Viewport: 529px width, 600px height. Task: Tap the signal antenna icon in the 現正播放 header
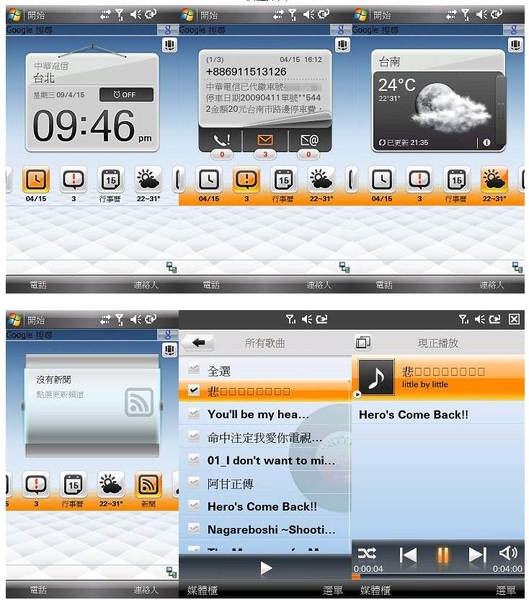(x=463, y=319)
